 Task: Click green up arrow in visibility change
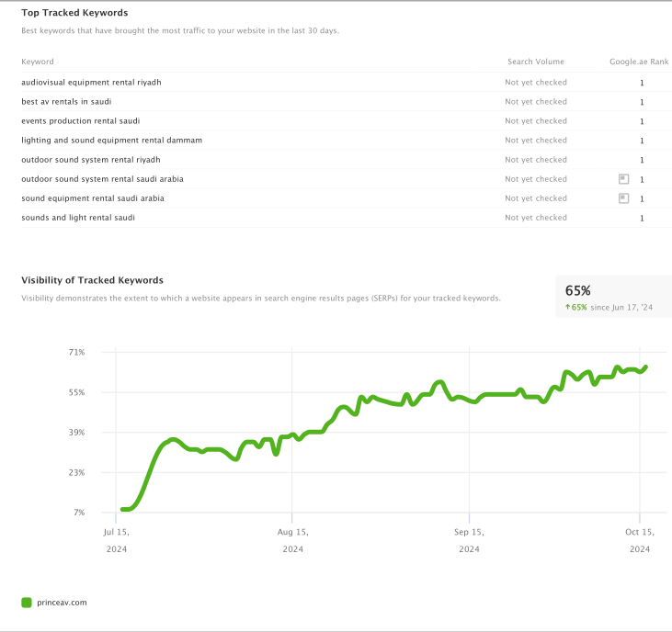click(x=568, y=307)
